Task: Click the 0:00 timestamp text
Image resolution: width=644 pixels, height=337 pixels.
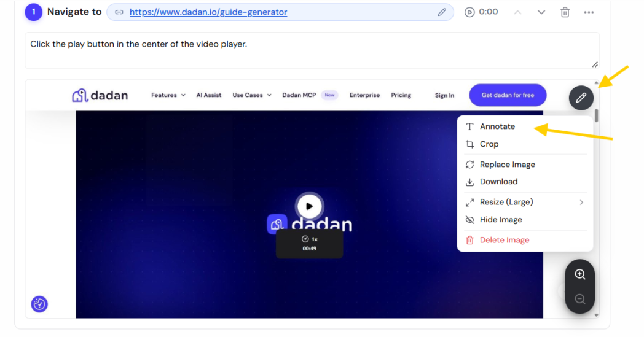Action: 489,12
